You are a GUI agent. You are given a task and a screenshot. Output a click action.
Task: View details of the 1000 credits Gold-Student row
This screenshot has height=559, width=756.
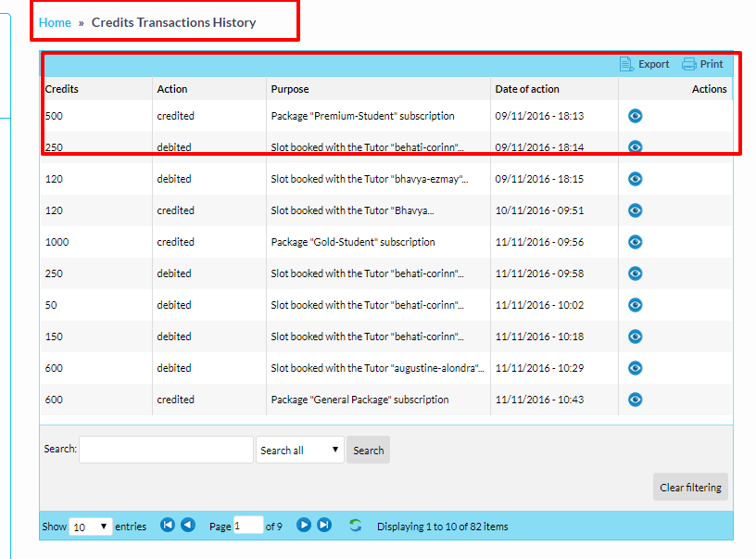pos(636,242)
